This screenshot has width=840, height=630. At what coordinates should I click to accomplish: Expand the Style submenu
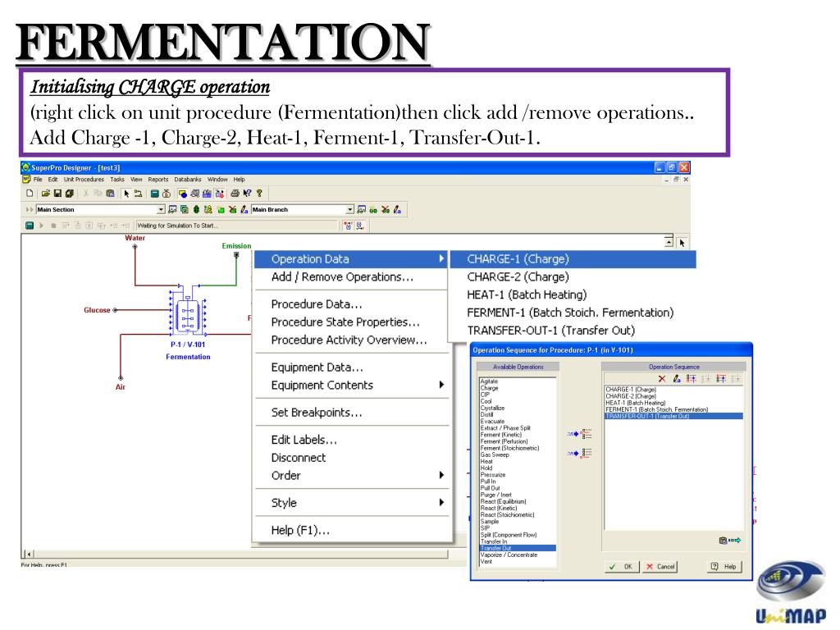pyautogui.click(x=351, y=503)
